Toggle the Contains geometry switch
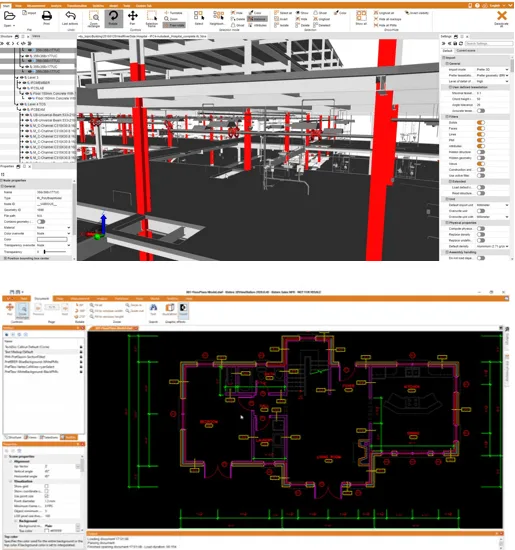 click(x=41, y=221)
